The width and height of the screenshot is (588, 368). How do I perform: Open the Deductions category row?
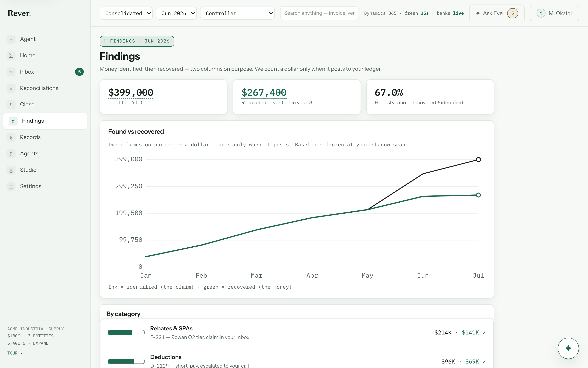point(297,358)
